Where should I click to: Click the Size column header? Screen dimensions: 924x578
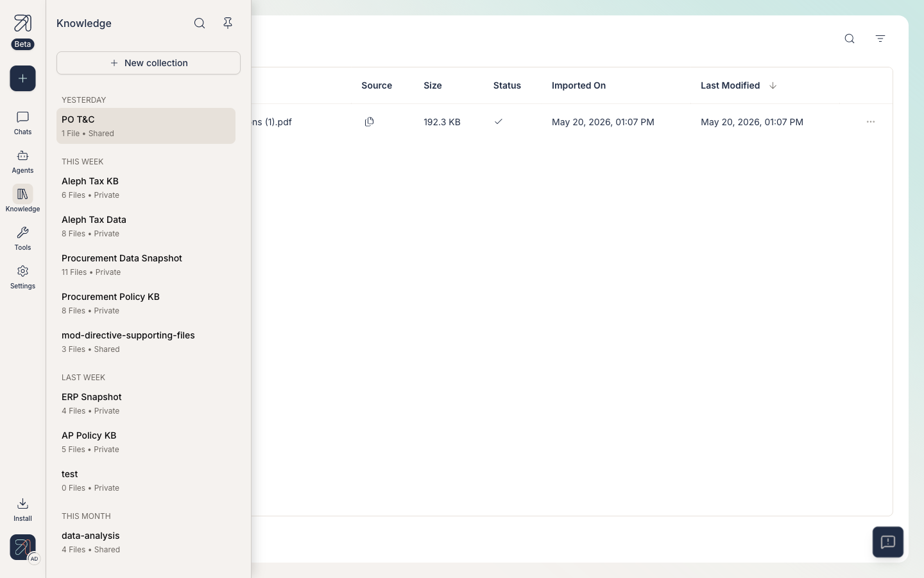pos(432,85)
